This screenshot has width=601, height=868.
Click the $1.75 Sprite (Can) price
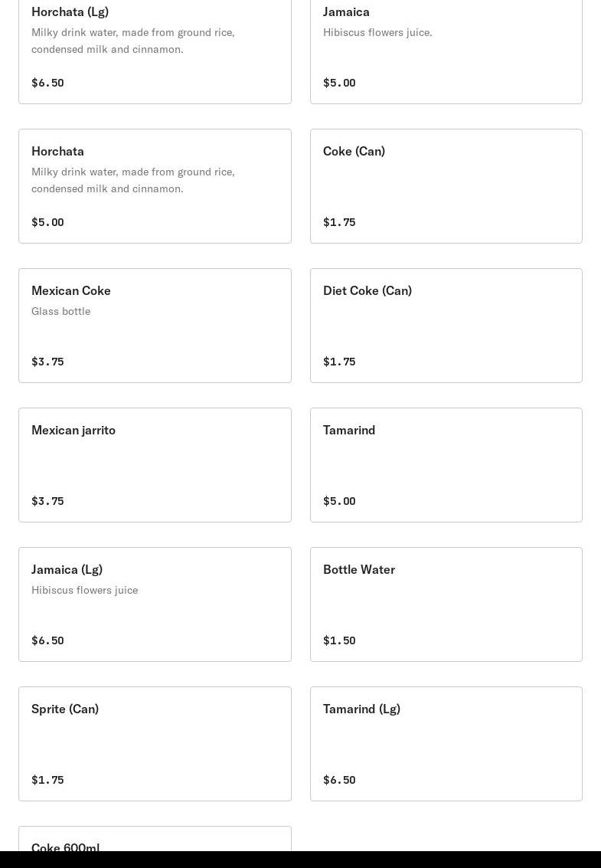[x=47, y=780]
